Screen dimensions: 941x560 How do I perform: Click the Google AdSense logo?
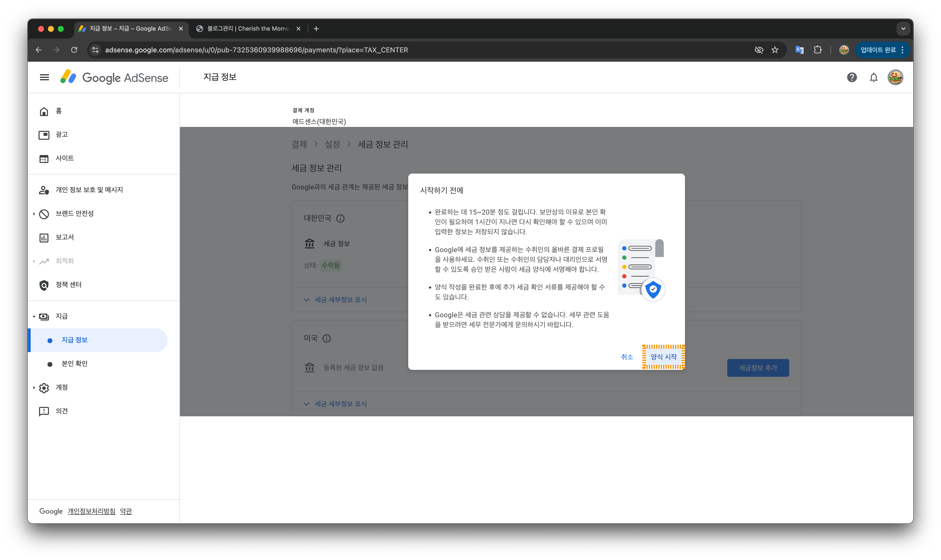[114, 77]
